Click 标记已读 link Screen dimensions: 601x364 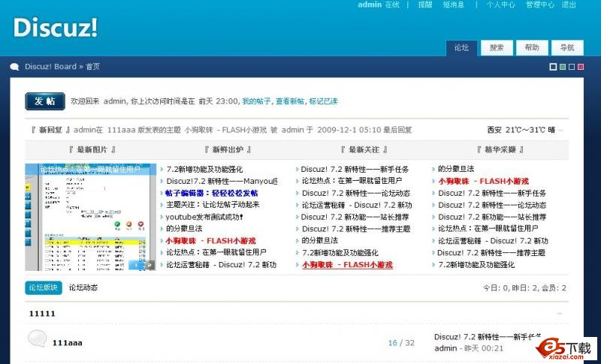tap(324, 101)
